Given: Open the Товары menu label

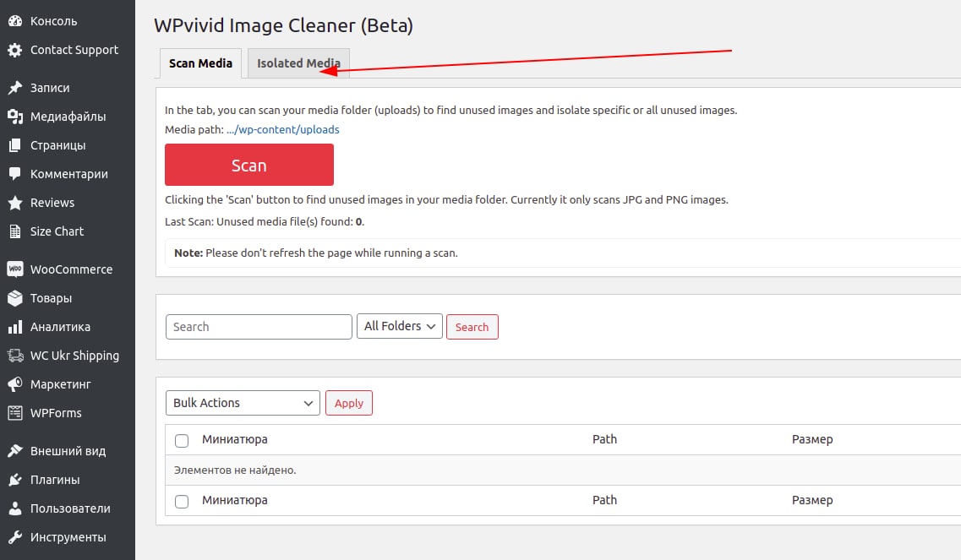Looking at the screenshot, I should pos(51,298).
